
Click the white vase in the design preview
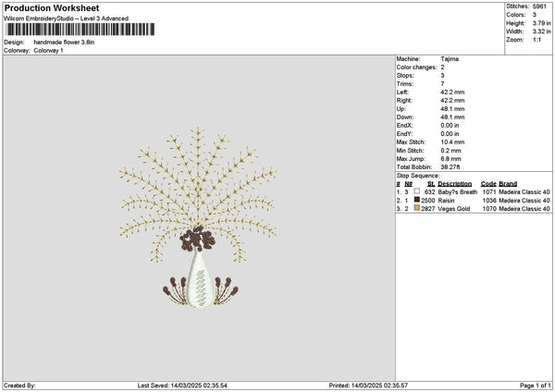[197, 278]
